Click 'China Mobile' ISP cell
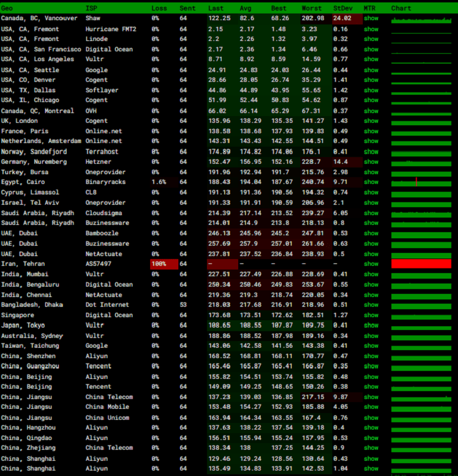The height and width of the screenshot is (476, 458). 107,407
